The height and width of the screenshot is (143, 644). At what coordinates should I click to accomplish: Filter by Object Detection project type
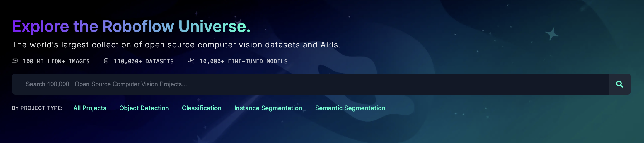pyautogui.click(x=144, y=108)
